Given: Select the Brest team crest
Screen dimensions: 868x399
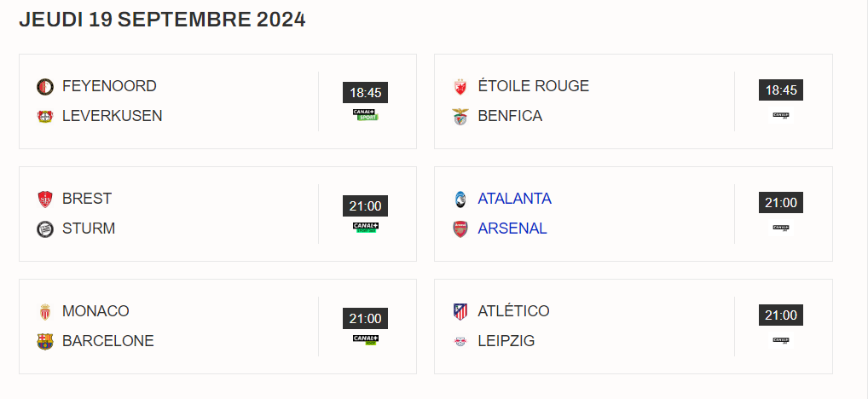Looking at the screenshot, I should (x=45, y=199).
